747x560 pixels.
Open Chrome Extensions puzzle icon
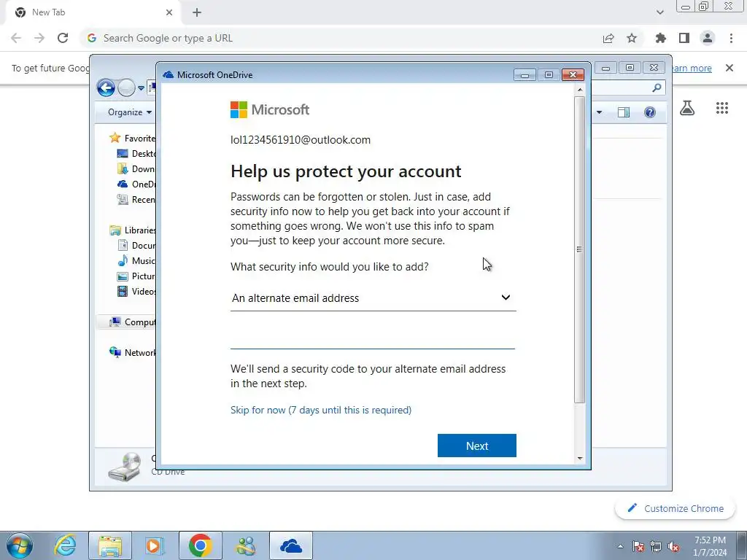661,38
